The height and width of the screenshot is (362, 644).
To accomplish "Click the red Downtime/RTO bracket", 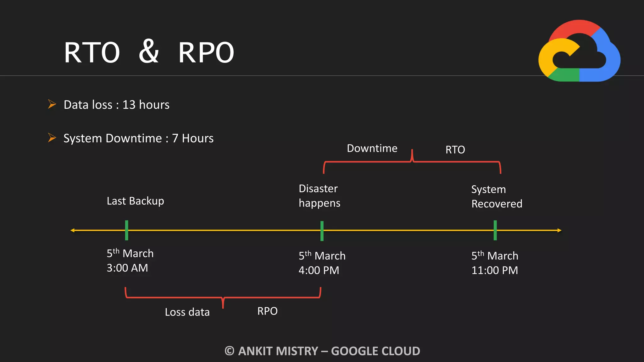I will click(412, 162).
